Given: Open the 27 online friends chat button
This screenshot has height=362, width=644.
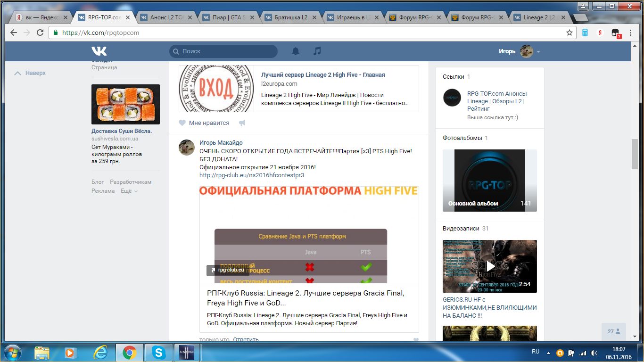Looking at the screenshot, I should [614, 331].
